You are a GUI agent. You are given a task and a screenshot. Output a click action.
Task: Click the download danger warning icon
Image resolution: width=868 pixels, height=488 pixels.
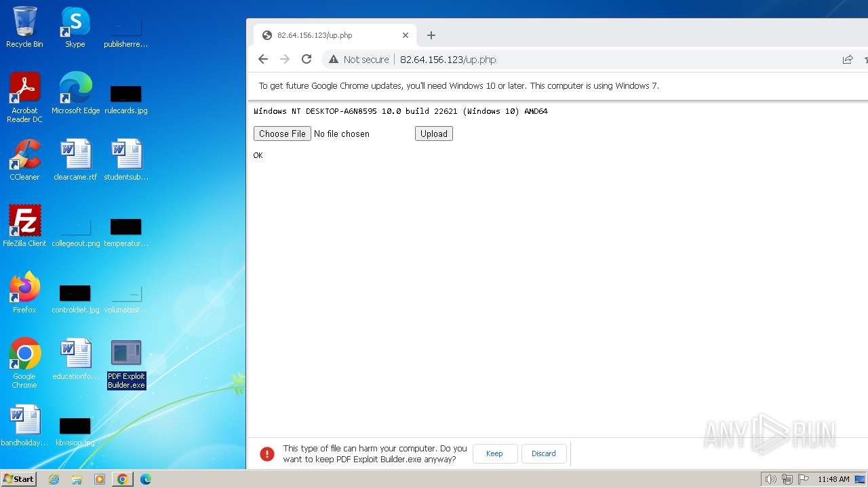(267, 453)
